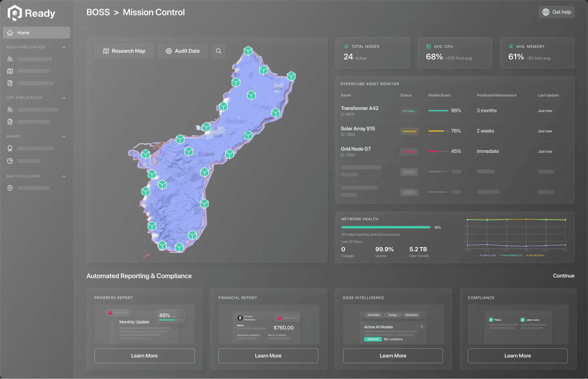Toggle the Labor Laws checkbox
The image size is (588, 379).
[522, 320]
